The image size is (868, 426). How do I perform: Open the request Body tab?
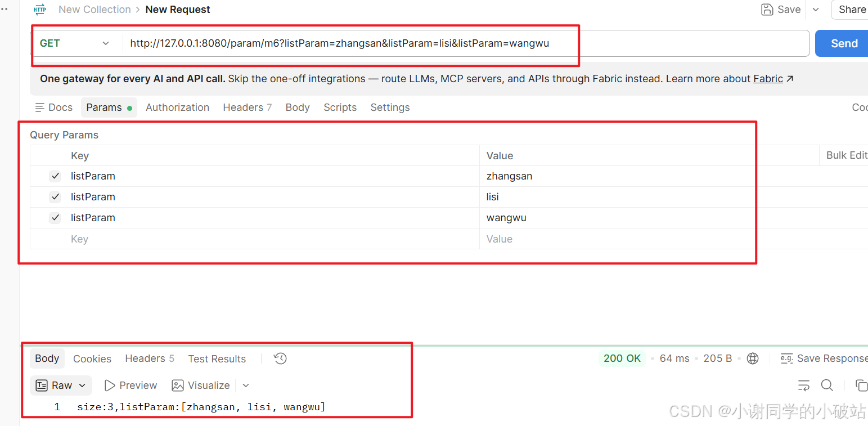click(x=298, y=107)
